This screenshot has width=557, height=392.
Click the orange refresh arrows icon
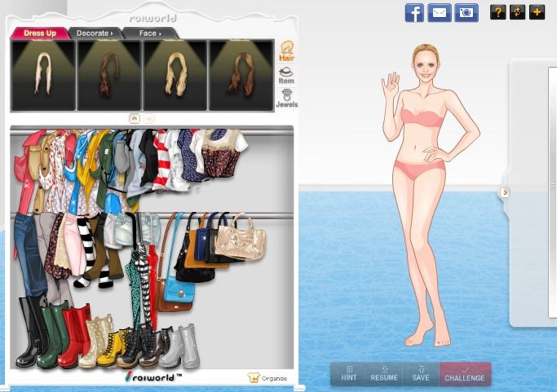517,12
